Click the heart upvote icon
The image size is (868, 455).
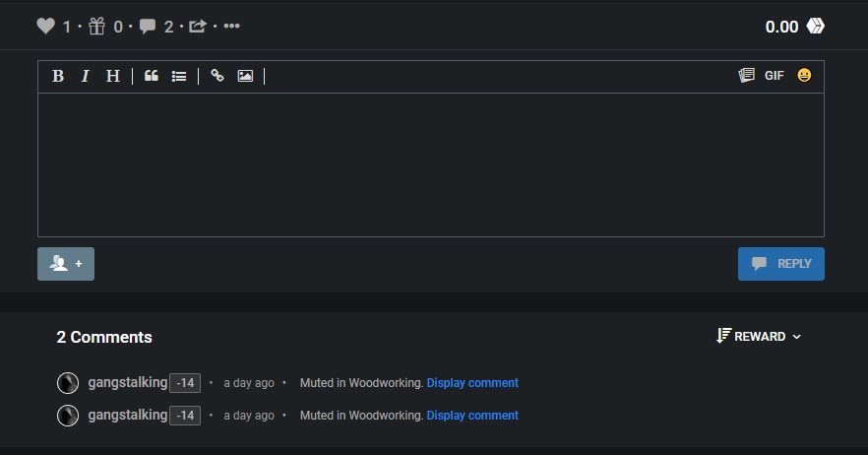pos(45,27)
